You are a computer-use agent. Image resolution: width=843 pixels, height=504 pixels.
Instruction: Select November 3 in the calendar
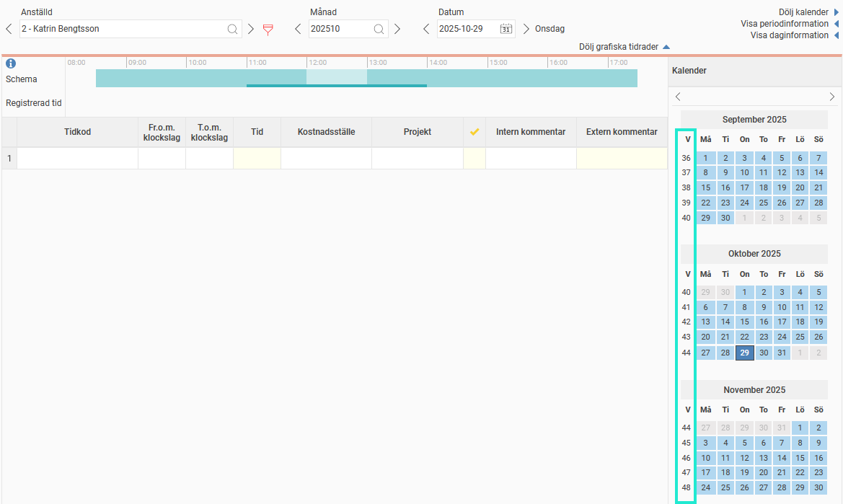tap(706, 443)
